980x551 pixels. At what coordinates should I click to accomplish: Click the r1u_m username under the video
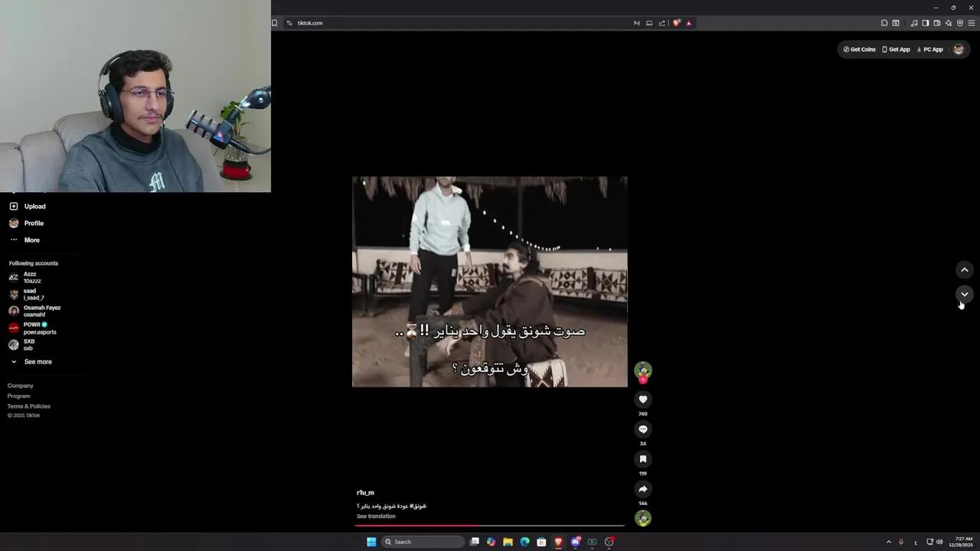coord(365,493)
